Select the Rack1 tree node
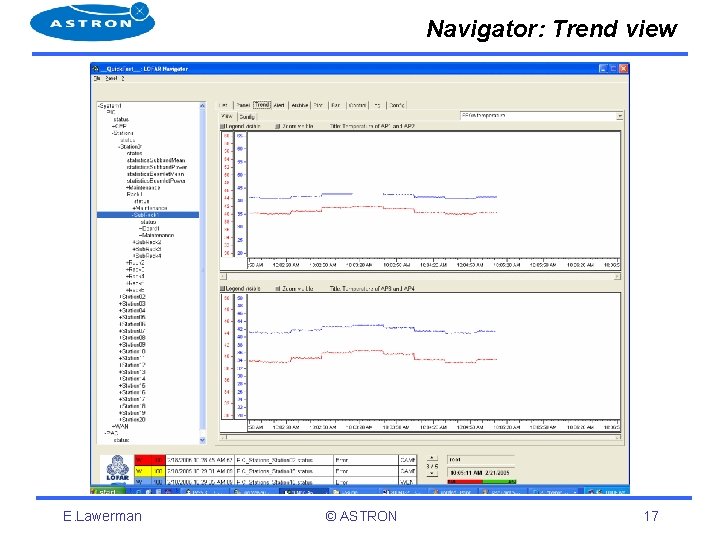Image resolution: width=720 pixels, height=540 pixels. (x=135, y=194)
